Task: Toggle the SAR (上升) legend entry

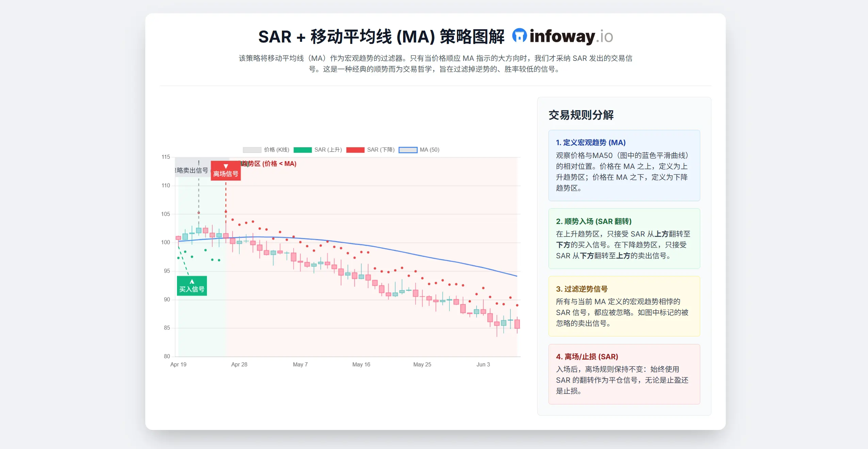Action: (x=328, y=150)
